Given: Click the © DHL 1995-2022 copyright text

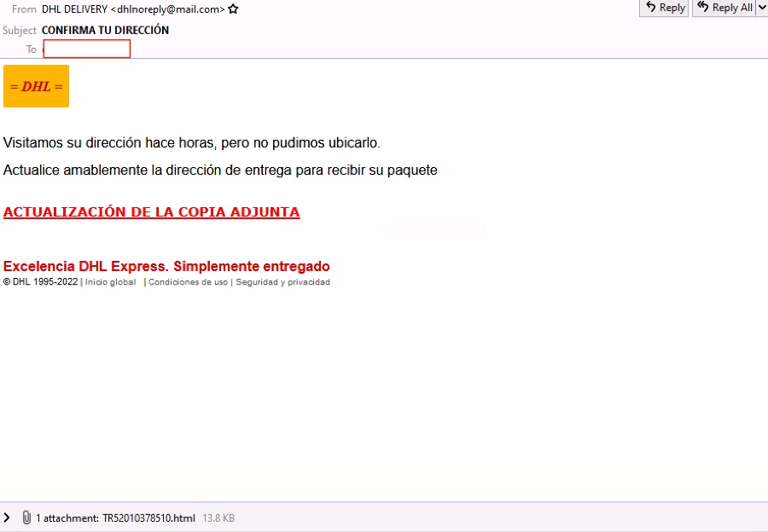Looking at the screenshot, I should pos(41,282).
